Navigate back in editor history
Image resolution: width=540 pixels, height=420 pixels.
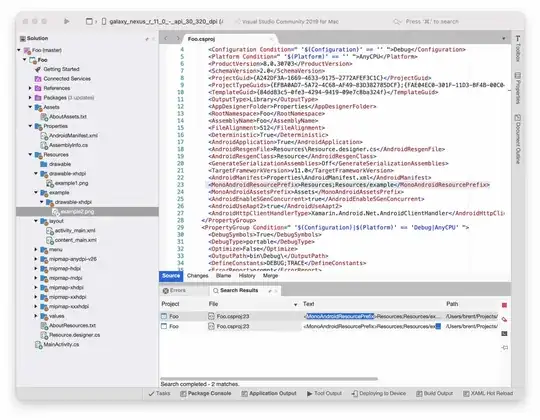[166, 39]
